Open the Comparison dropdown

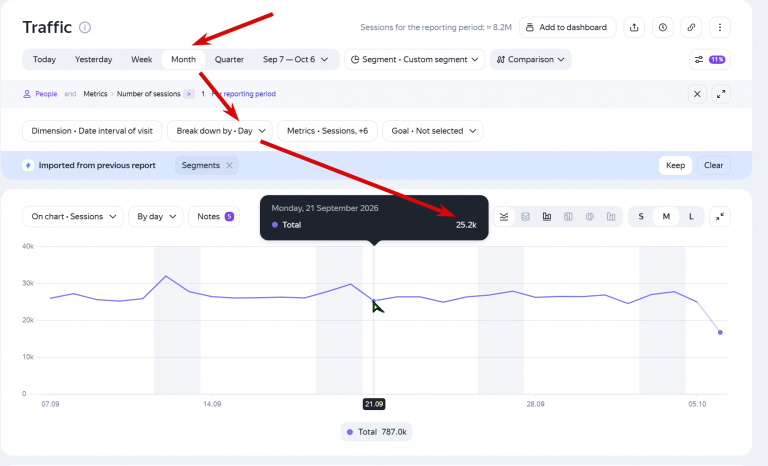pyautogui.click(x=530, y=59)
